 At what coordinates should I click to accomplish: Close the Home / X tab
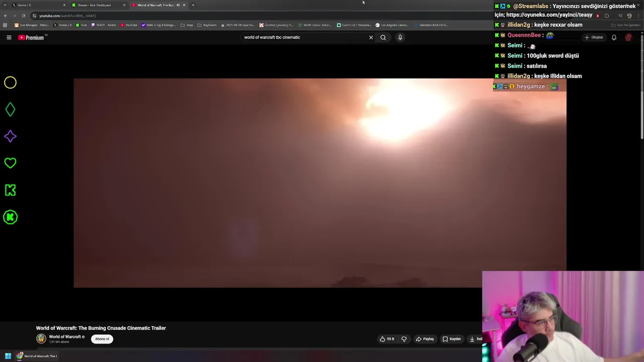(x=64, y=5)
